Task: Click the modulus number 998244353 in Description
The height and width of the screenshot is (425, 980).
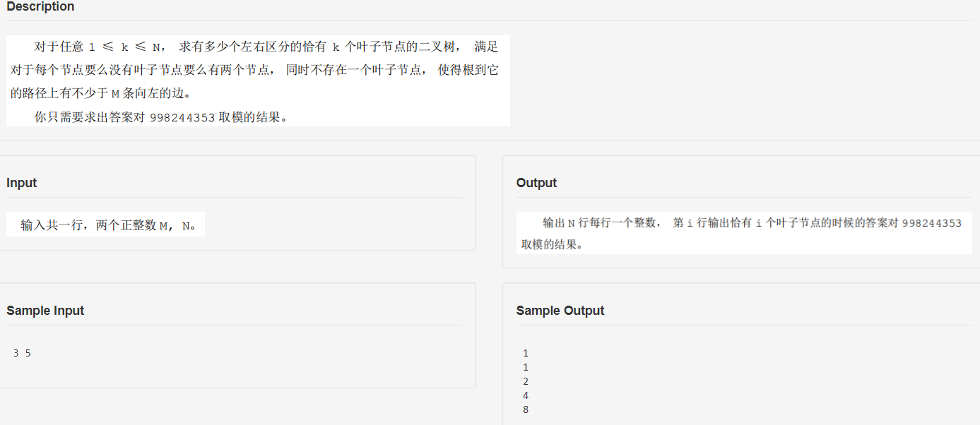Action: [x=182, y=118]
